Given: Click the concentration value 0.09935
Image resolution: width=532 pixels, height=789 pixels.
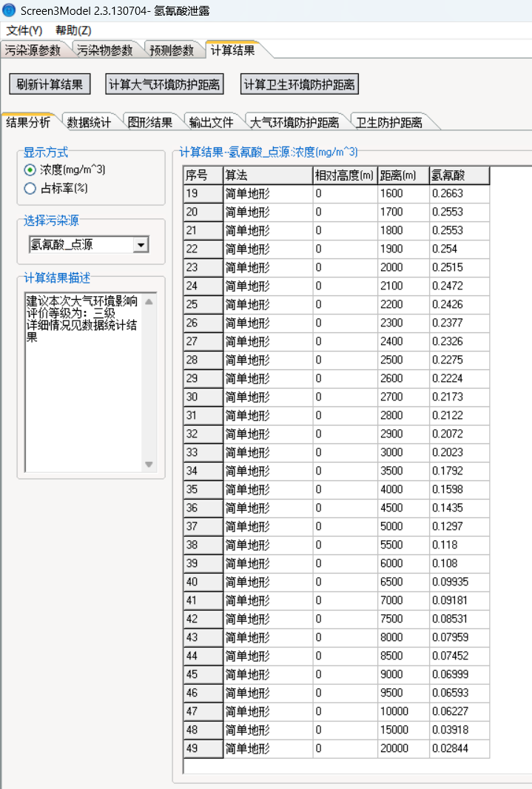Looking at the screenshot, I should pos(459,582).
